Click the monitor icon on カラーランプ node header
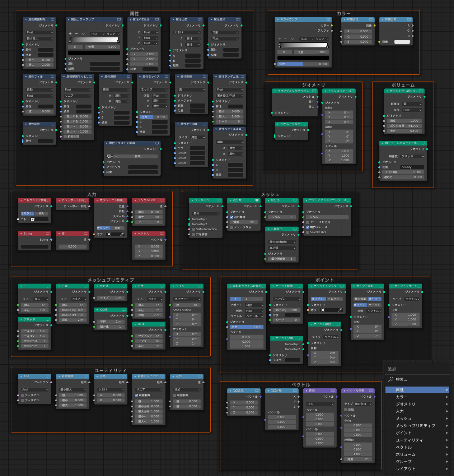The height and width of the screenshot is (476, 454). click(328, 19)
